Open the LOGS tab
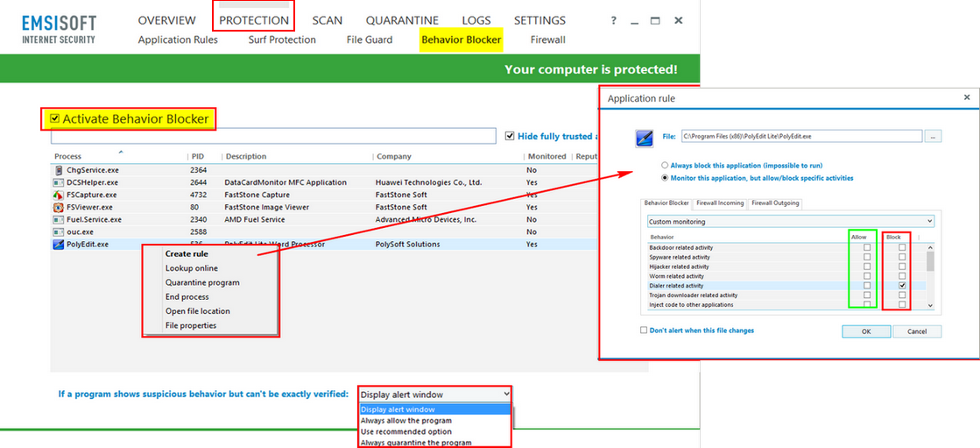 tap(476, 21)
